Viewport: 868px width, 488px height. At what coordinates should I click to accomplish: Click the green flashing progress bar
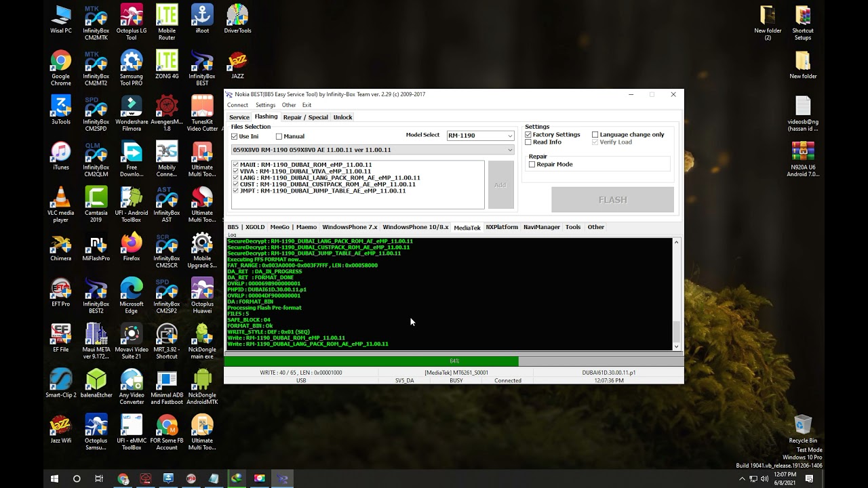pos(454,361)
